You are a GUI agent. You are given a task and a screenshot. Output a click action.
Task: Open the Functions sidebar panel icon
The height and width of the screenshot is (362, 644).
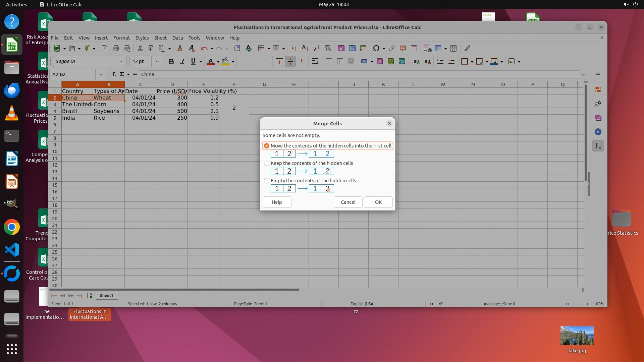[598, 146]
